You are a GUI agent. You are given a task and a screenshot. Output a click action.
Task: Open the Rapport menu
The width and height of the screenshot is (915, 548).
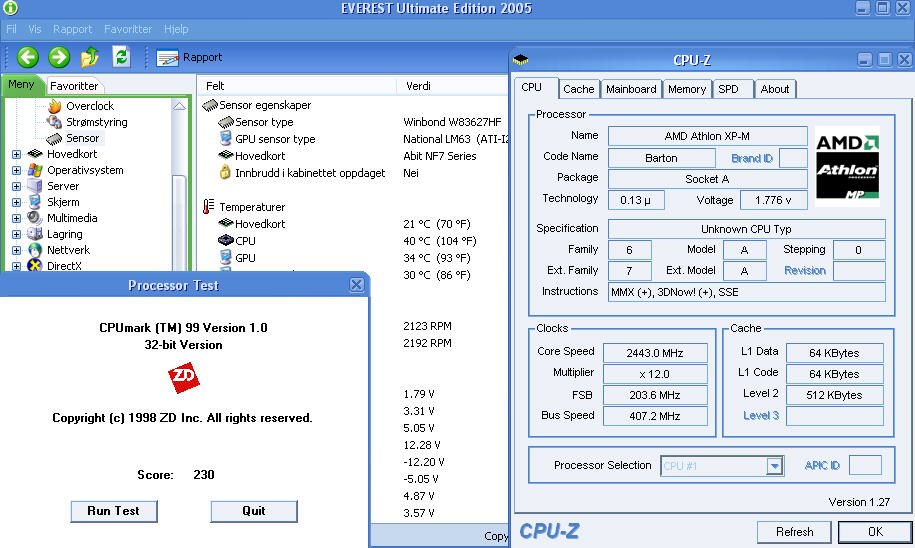pyautogui.click(x=72, y=29)
